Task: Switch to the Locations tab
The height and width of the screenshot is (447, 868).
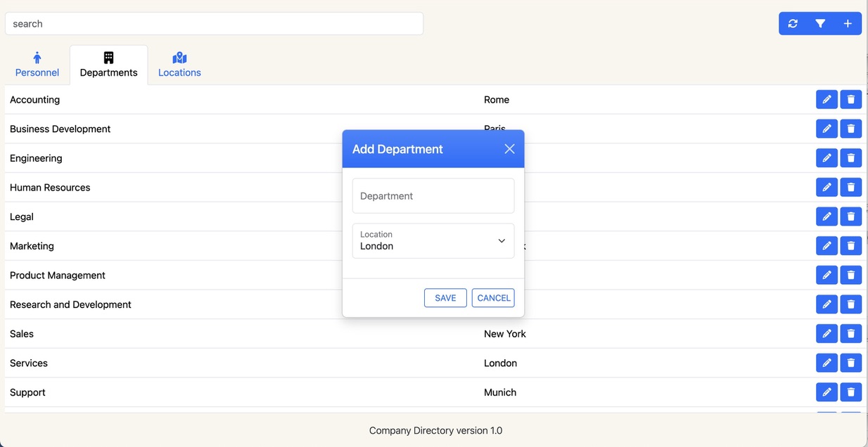Action: pos(179,65)
